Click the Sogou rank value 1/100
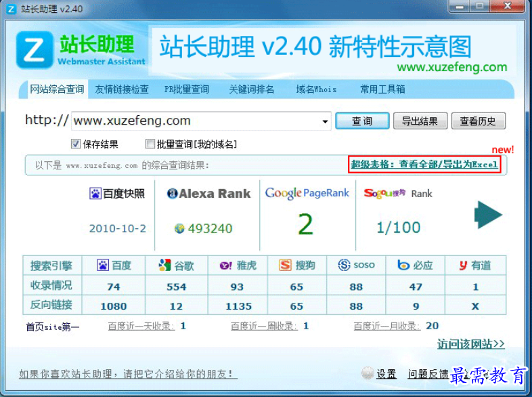Viewport: 532px width, 397px height. pos(398,227)
